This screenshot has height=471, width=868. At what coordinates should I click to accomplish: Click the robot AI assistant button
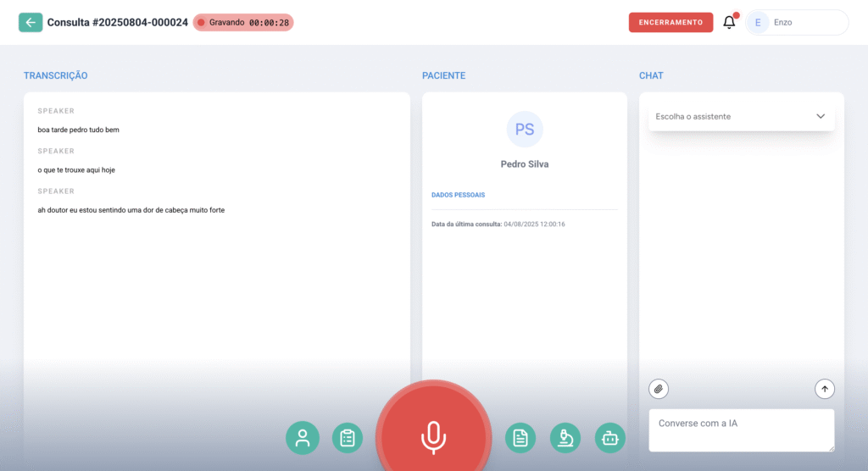[x=610, y=438]
